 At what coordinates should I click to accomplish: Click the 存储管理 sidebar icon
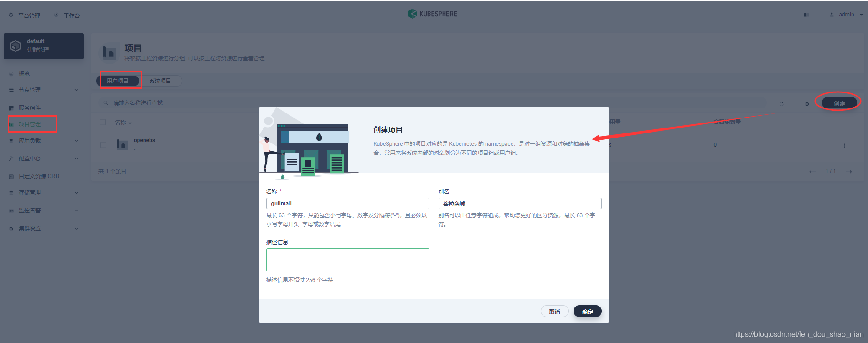click(11, 193)
